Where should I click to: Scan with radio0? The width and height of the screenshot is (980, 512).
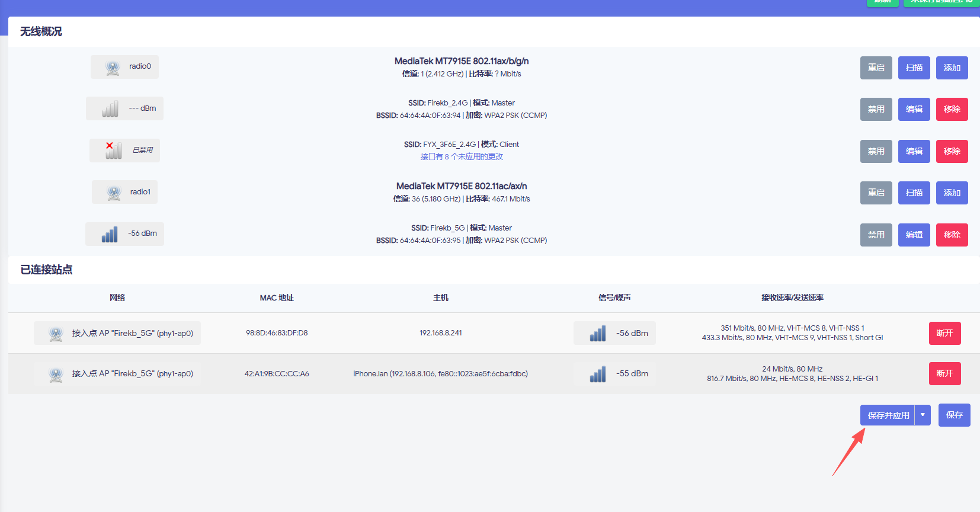pyautogui.click(x=914, y=68)
